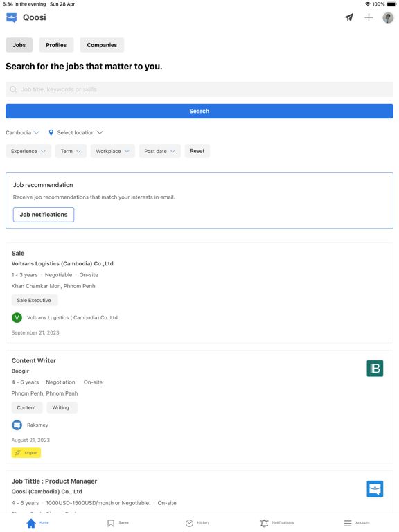Click the Job notifications button
This screenshot has height=532, width=399.
tap(44, 215)
